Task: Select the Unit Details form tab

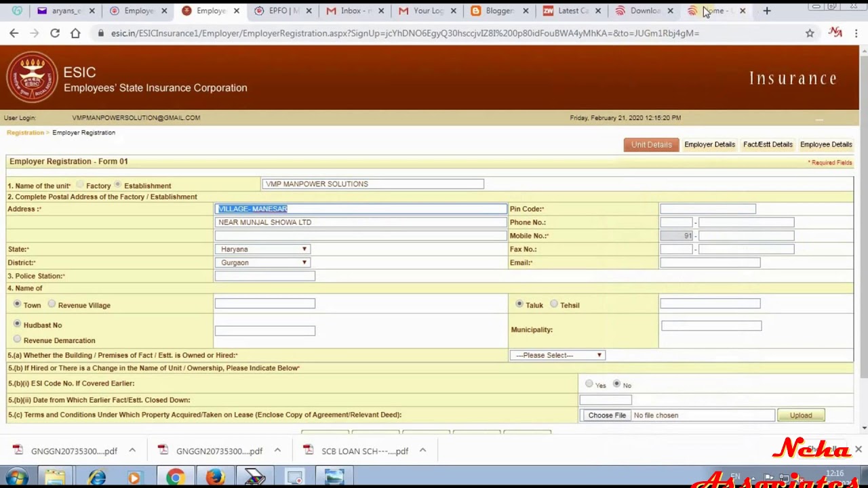Action: point(651,144)
